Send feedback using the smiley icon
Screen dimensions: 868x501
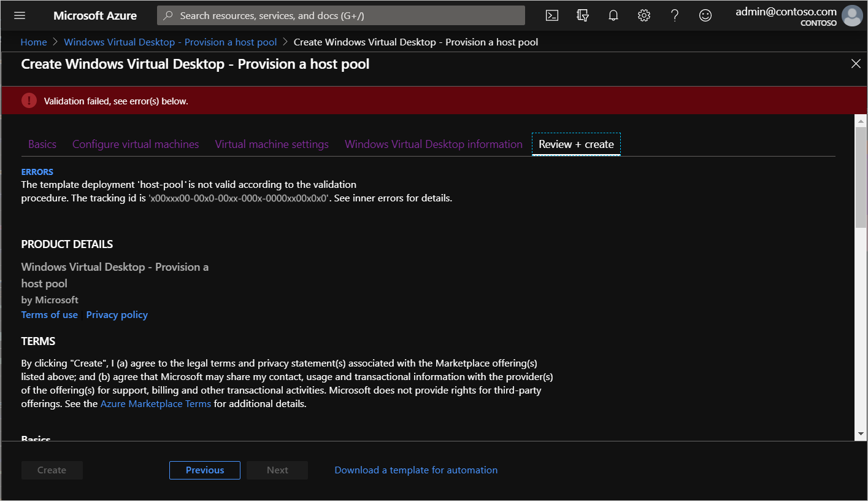pyautogui.click(x=705, y=15)
